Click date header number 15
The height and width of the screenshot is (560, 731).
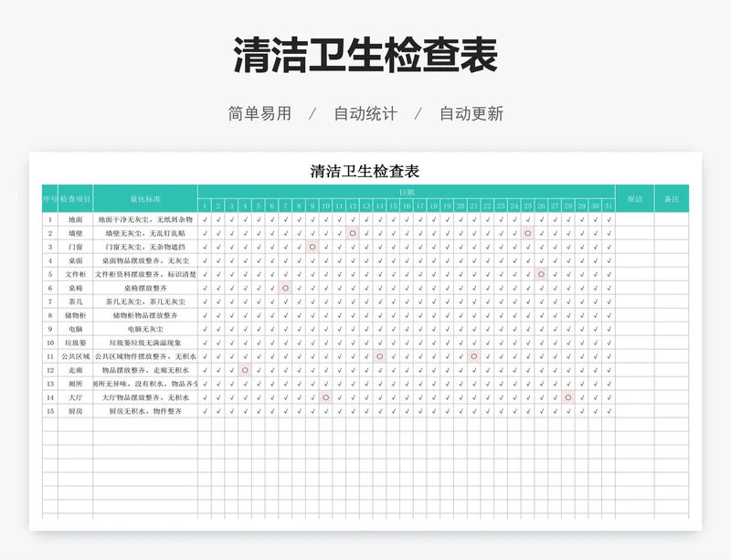[394, 206]
